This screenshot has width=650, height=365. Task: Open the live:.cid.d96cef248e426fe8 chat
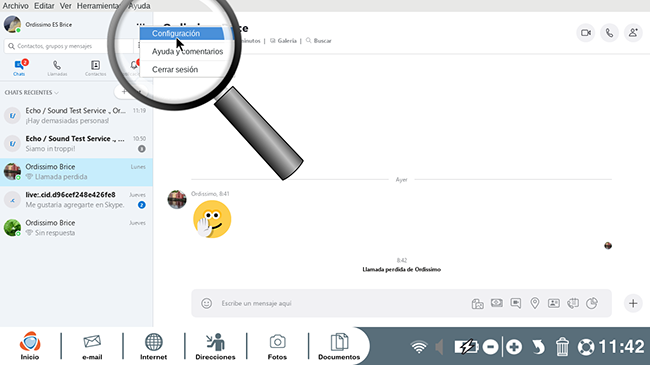tap(76, 200)
